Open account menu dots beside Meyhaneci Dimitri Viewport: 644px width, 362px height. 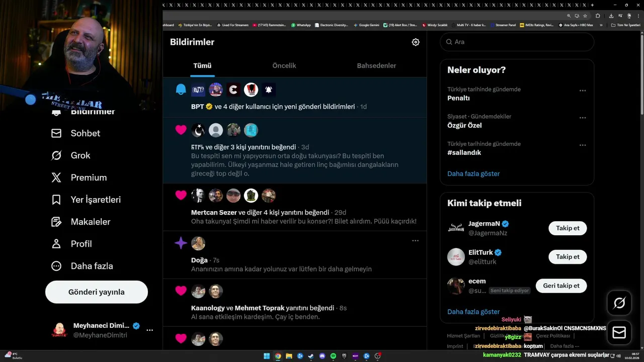[x=149, y=330]
